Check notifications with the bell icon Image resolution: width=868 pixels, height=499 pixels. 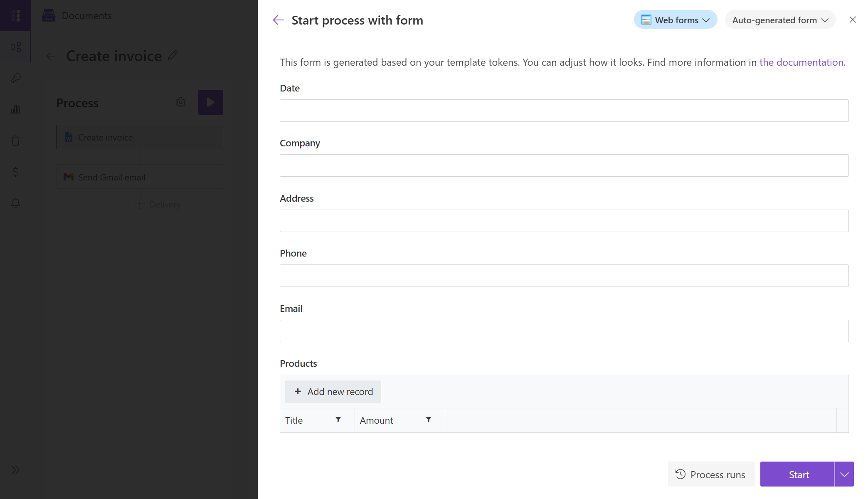[16, 203]
